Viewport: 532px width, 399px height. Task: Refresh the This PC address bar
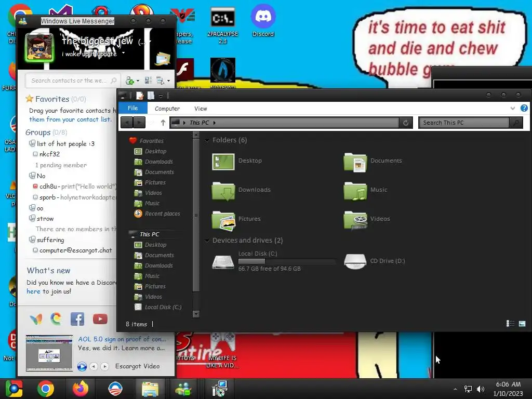pos(406,123)
